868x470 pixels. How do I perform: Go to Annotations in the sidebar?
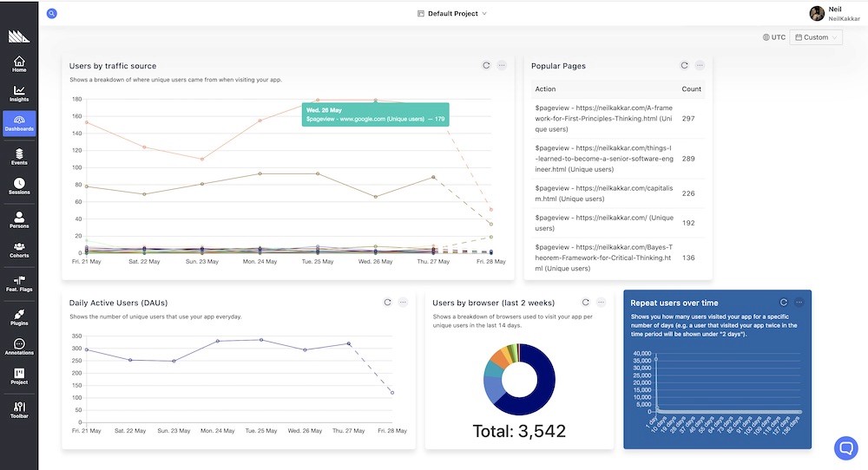19,346
